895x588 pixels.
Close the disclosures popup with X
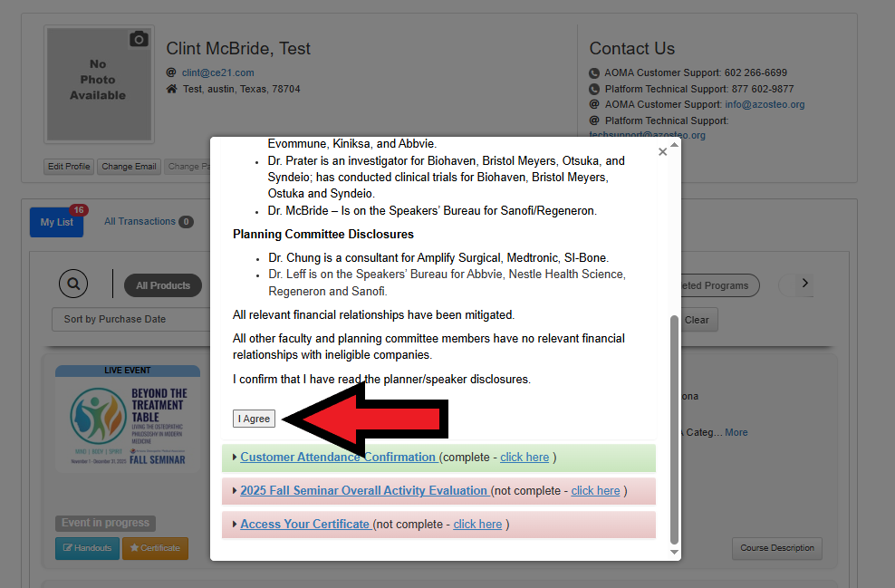[662, 152]
